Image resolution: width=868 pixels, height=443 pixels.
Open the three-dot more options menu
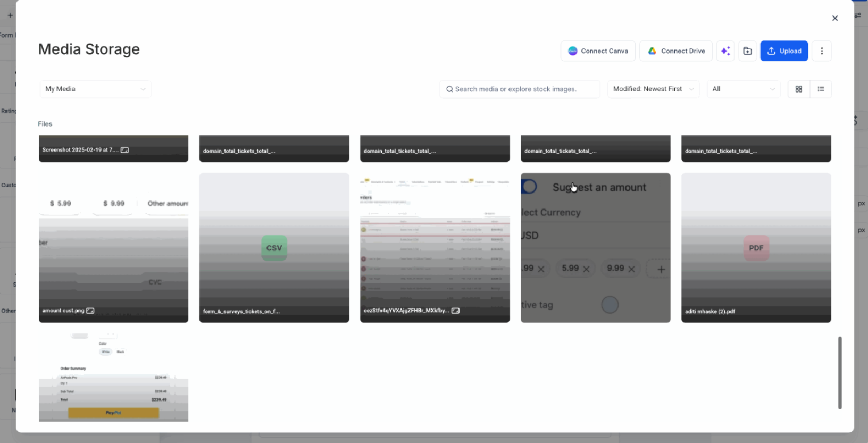click(822, 51)
